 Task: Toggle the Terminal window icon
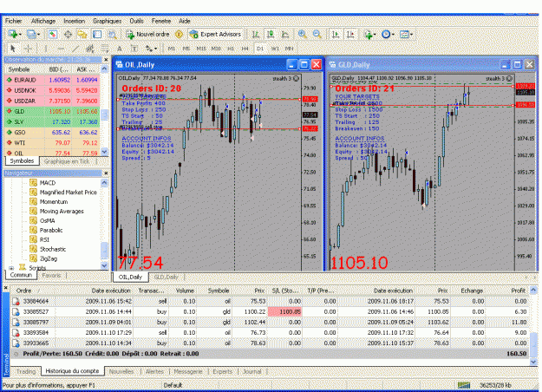(x=97, y=34)
